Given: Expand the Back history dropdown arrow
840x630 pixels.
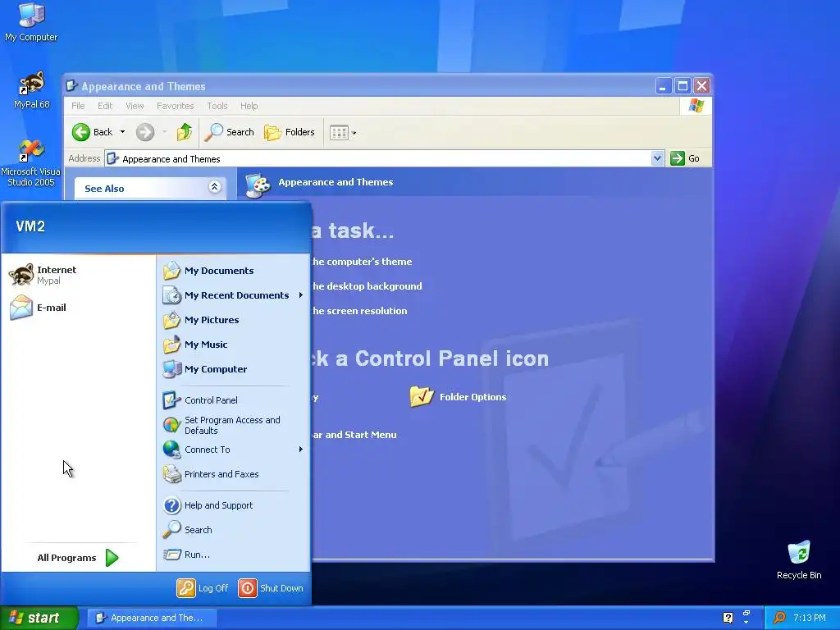Looking at the screenshot, I should [x=123, y=132].
